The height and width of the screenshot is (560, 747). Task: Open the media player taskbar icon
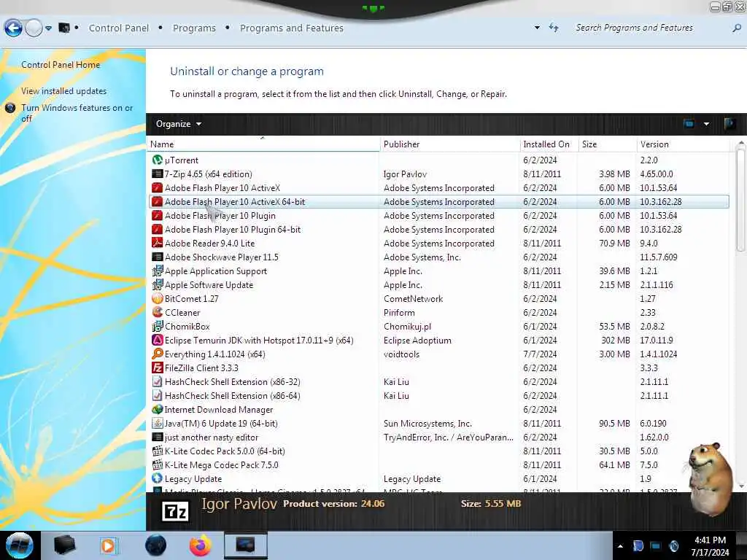click(x=108, y=545)
